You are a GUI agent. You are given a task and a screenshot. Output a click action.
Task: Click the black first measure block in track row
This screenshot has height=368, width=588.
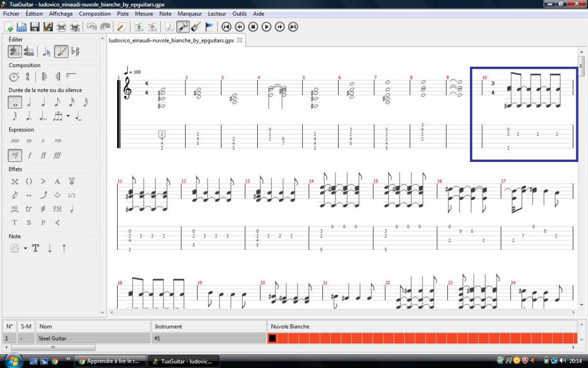[272, 338]
